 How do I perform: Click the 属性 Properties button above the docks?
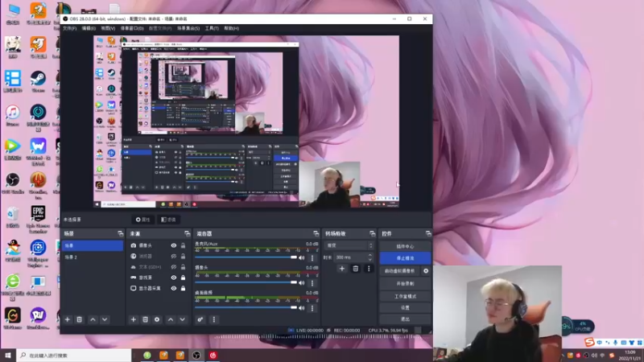pyautogui.click(x=143, y=220)
